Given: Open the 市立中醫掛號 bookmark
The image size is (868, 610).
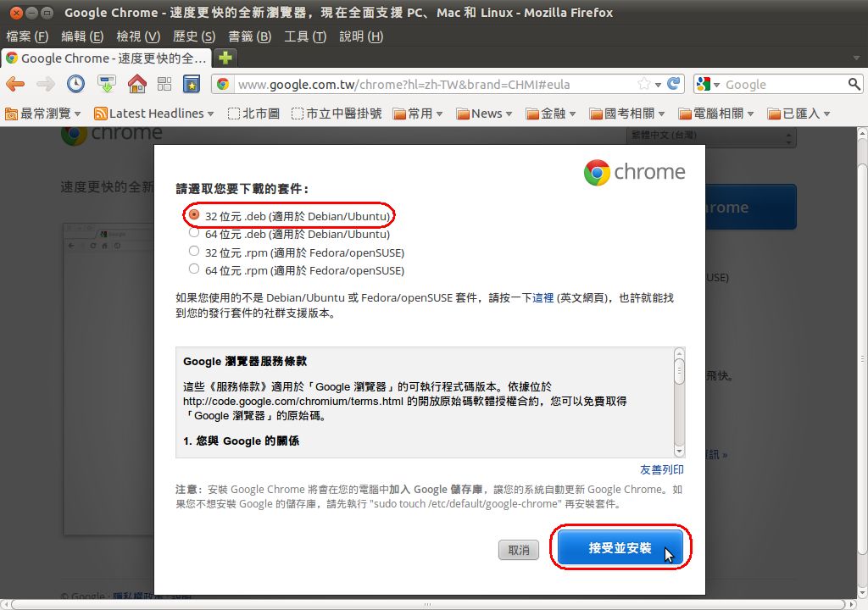Looking at the screenshot, I should click(337, 114).
